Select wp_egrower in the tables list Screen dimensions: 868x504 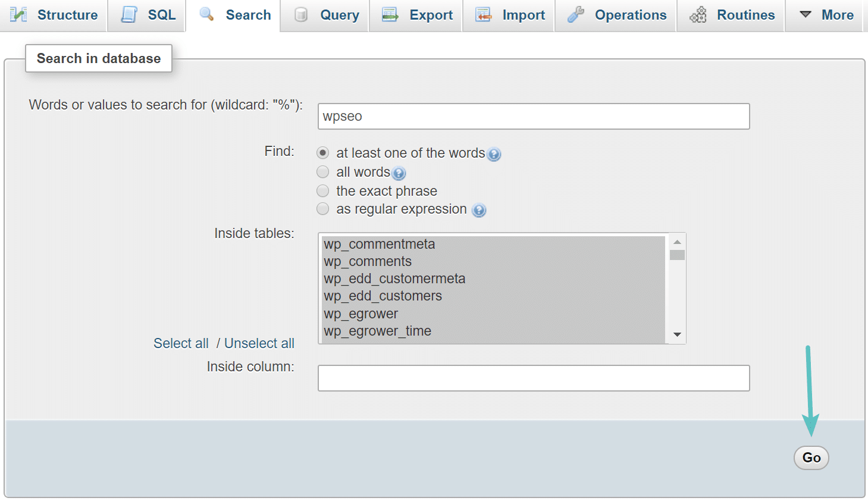(x=361, y=314)
